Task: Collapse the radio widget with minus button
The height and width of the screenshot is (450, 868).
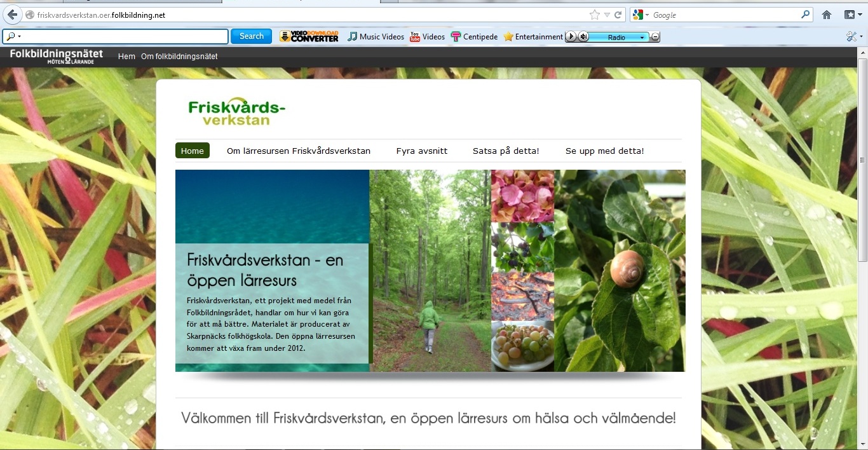Action: (x=655, y=37)
